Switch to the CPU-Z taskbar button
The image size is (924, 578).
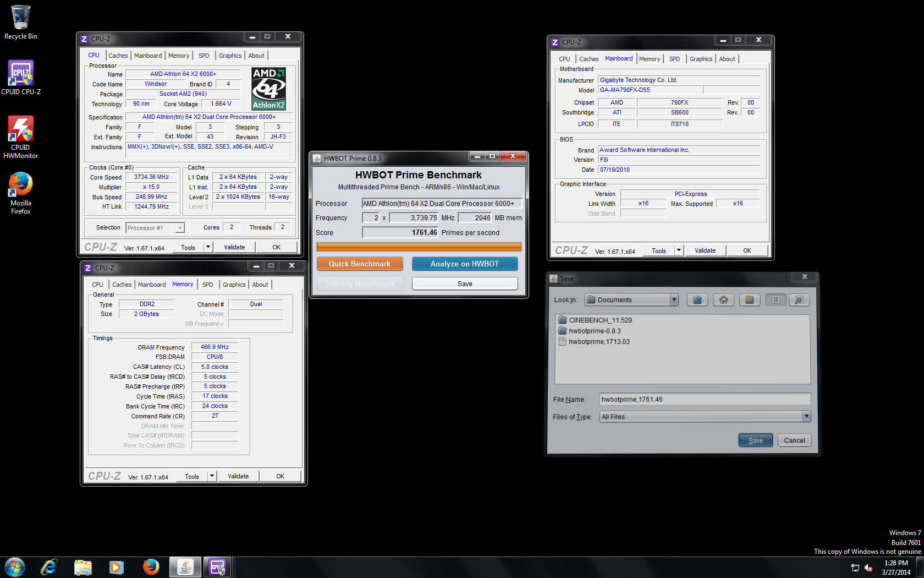coord(217,567)
